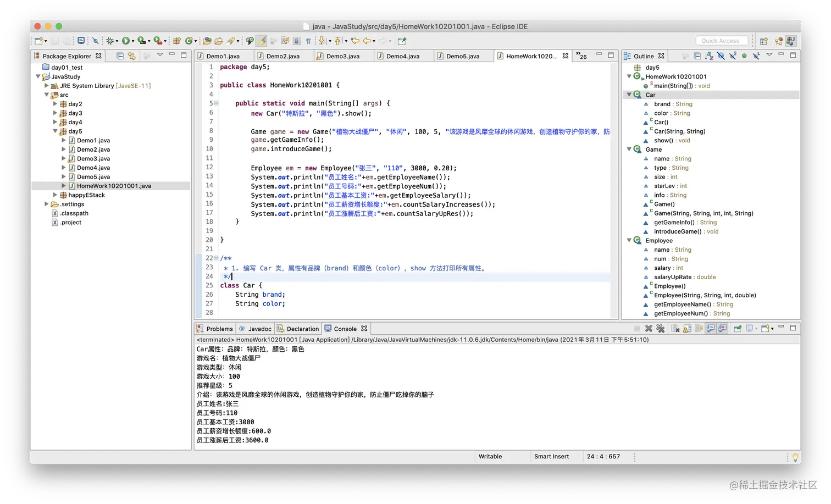Screen dimensions: 831x504
Task: Select HomeWork10201001.java in Package Explorer
Action: click(x=114, y=186)
